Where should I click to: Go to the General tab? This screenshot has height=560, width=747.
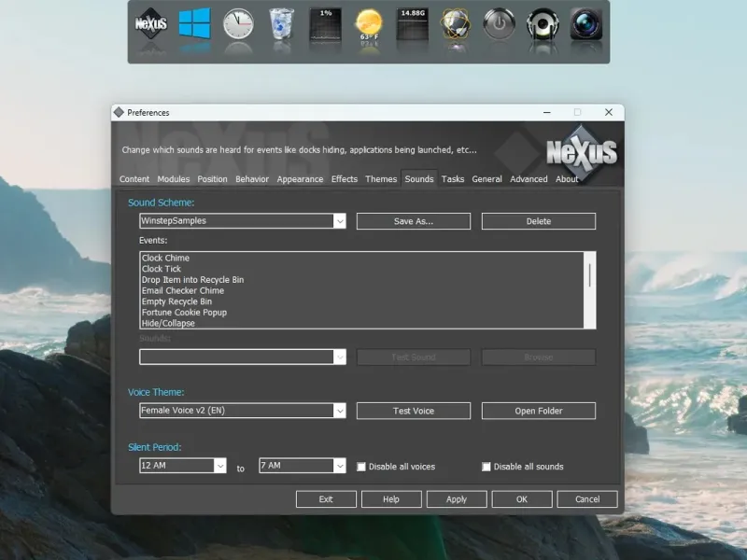tap(486, 179)
